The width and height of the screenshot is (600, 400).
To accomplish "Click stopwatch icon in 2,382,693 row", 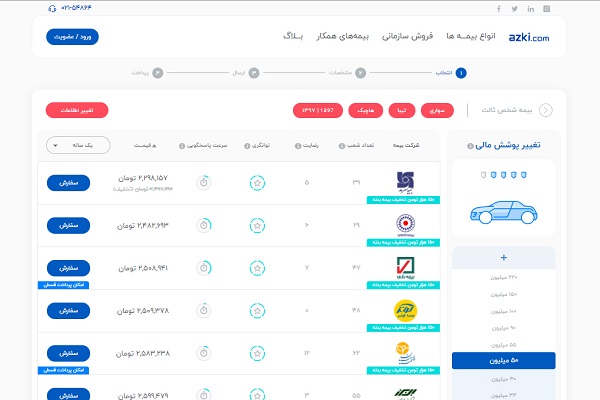I will point(204,225).
